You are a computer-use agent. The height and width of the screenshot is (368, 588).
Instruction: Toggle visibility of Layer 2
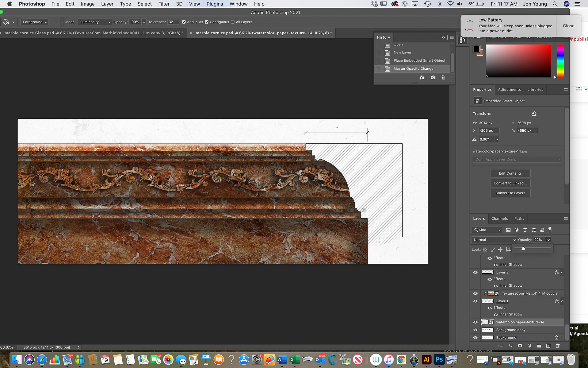(x=475, y=272)
